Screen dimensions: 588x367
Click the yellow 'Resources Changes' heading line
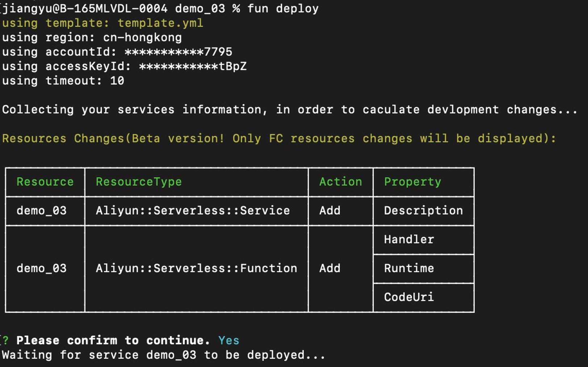[x=279, y=139]
